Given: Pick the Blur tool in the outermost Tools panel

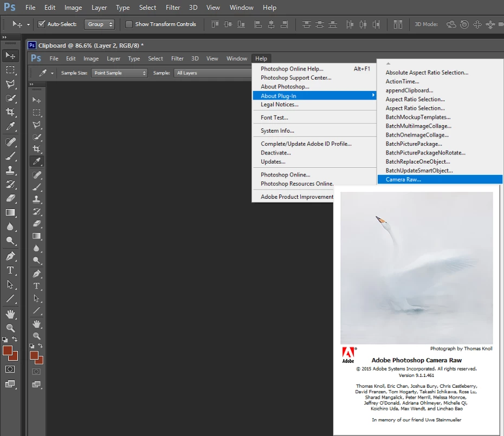Looking at the screenshot, I should click(10, 226).
